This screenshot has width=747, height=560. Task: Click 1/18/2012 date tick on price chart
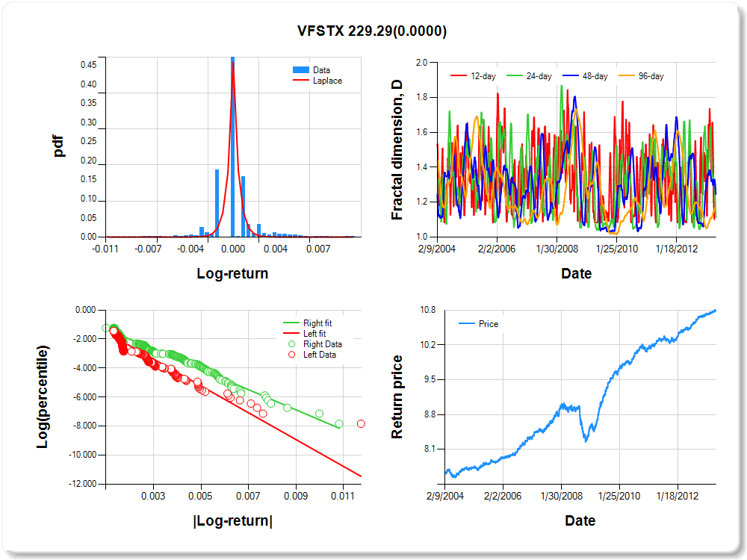coord(678,497)
